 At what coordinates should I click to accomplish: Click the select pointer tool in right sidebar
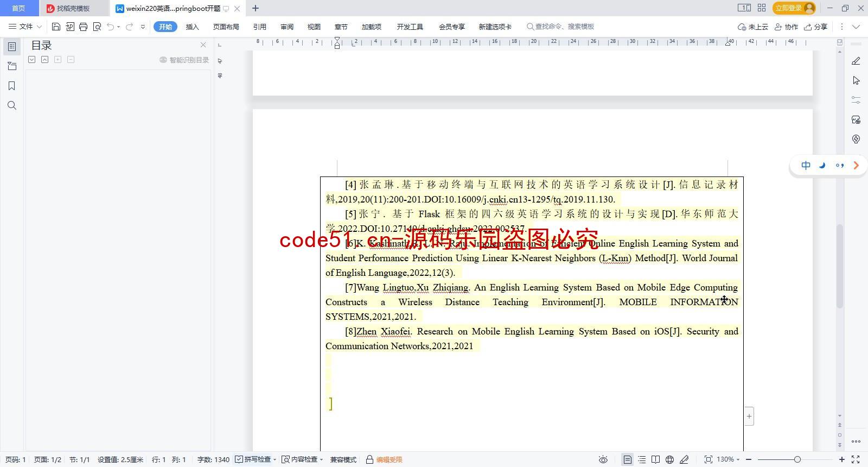coord(856,80)
